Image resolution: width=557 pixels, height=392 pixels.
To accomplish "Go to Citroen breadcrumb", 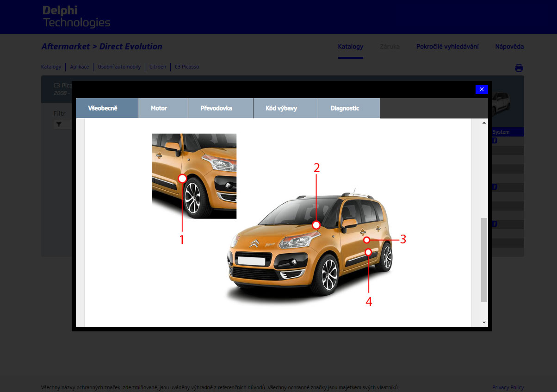I will click(x=158, y=67).
